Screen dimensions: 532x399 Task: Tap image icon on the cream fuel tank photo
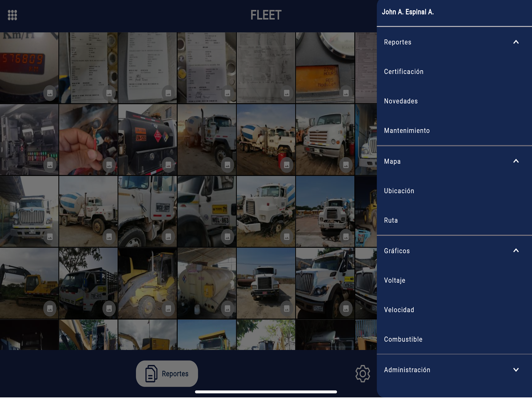(x=227, y=308)
